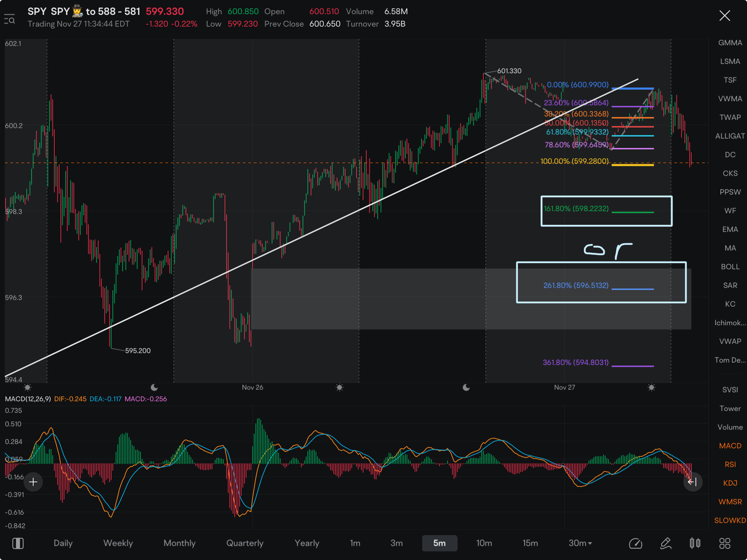Jump to latest bar arrow button
Viewport: 747px width, 560px height.
point(693,482)
